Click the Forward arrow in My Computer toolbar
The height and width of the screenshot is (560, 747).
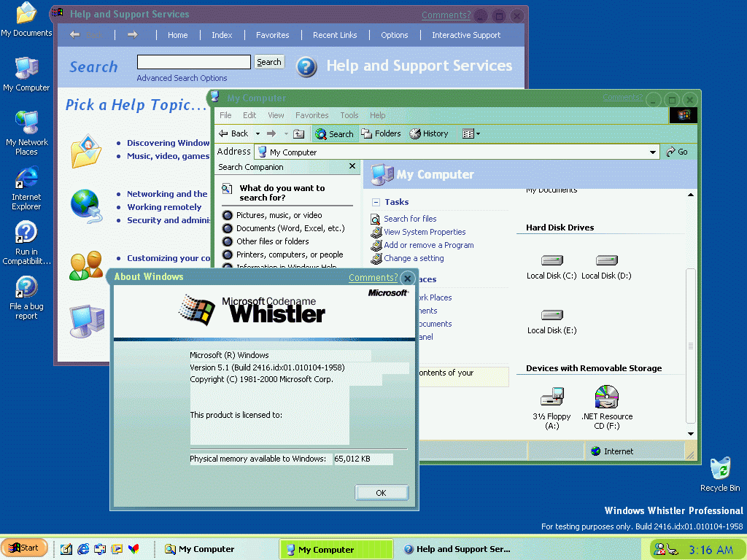[x=271, y=134]
